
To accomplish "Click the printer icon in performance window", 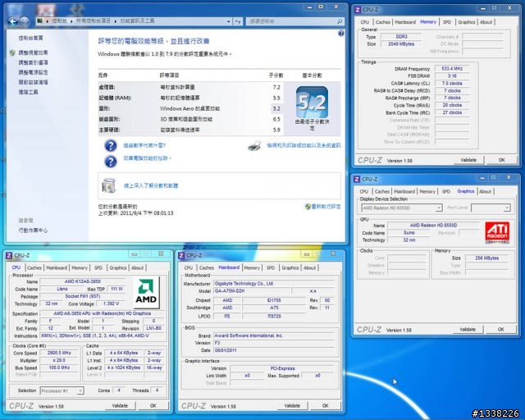I will [254, 146].
